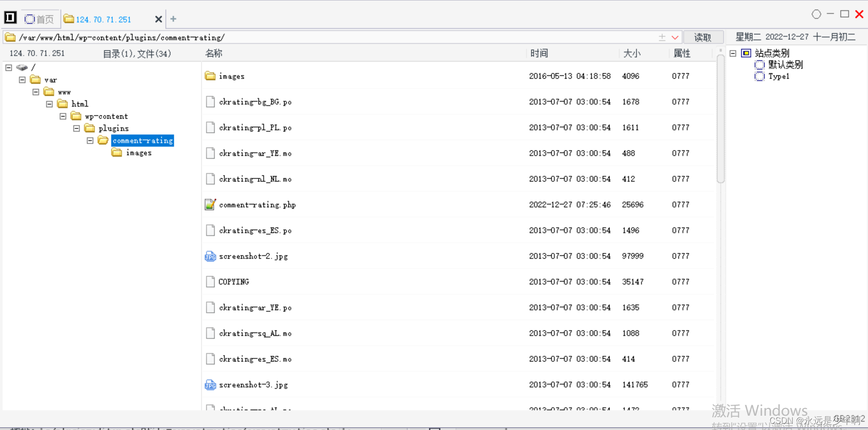Collapse the root / tree node
Screen dimensions: 868x430
coord(9,68)
